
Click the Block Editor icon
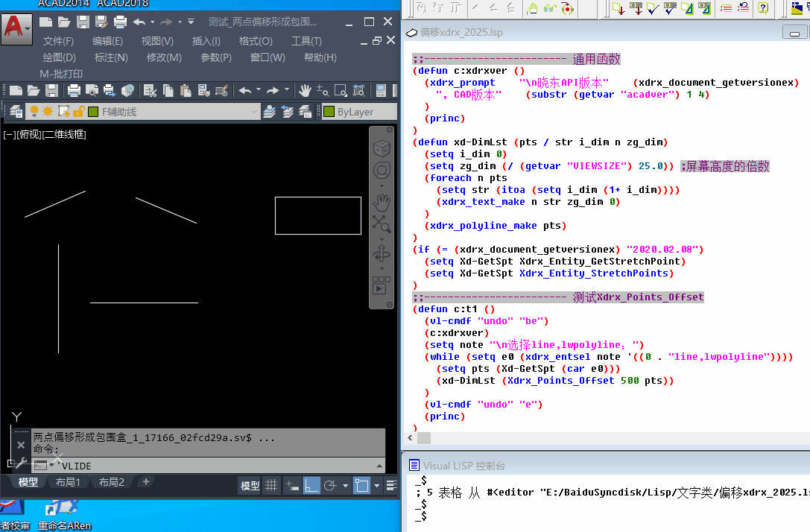tap(221, 91)
